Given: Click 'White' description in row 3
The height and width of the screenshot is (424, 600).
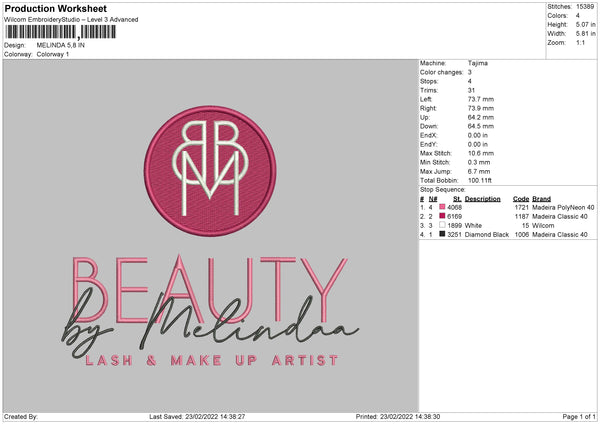Looking at the screenshot, I should [x=473, y=225].
